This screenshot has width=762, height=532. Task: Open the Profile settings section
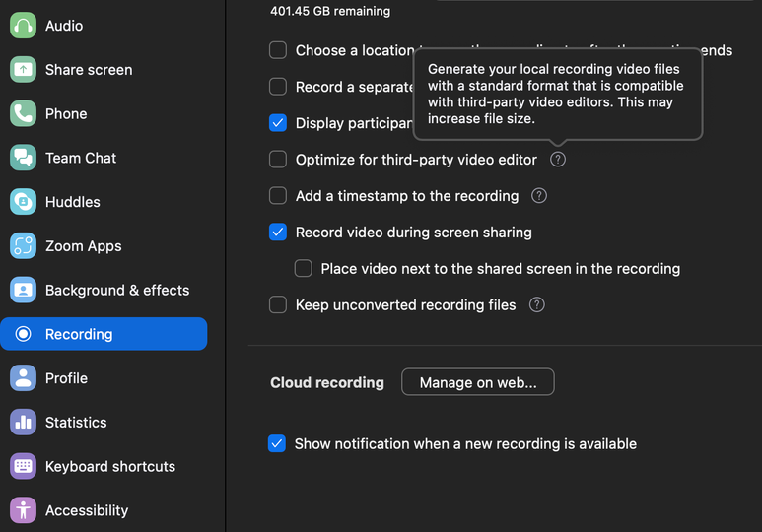(x=66, y=378)
